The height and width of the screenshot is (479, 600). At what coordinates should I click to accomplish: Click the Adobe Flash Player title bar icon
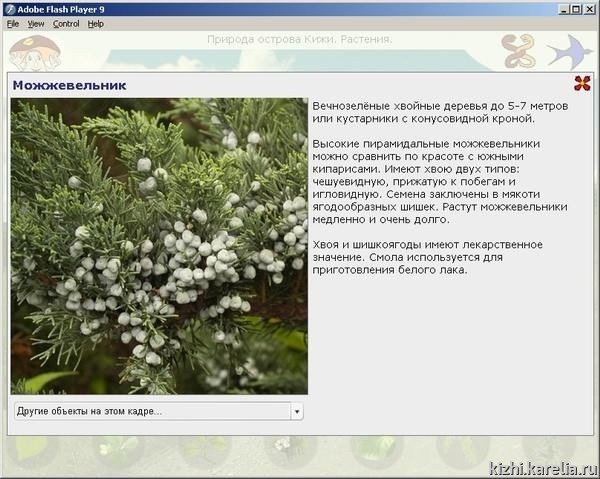(x=10, y=8)
